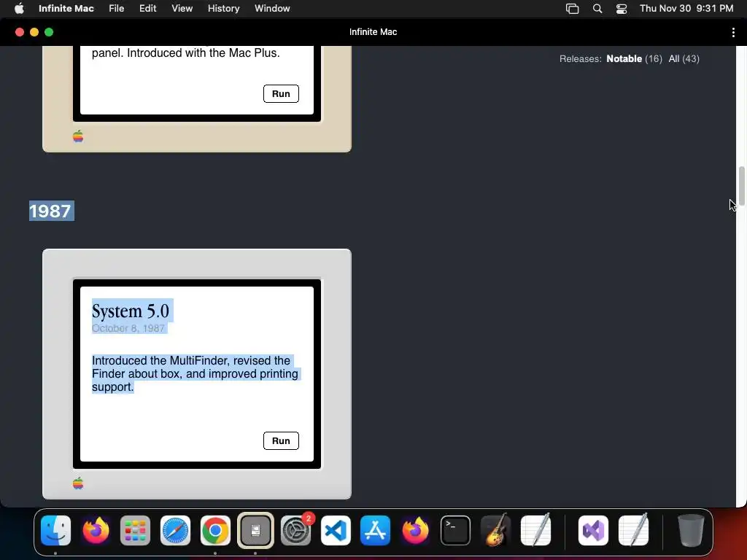This screenshot has height=560, width=747.
Task: Click the page's vertical scrollbar thumb
Action: pos(741,184)
